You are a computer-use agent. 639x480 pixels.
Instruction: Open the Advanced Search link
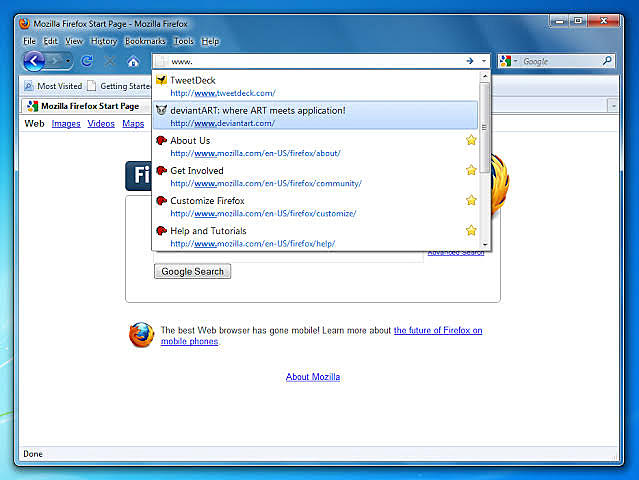456,253
